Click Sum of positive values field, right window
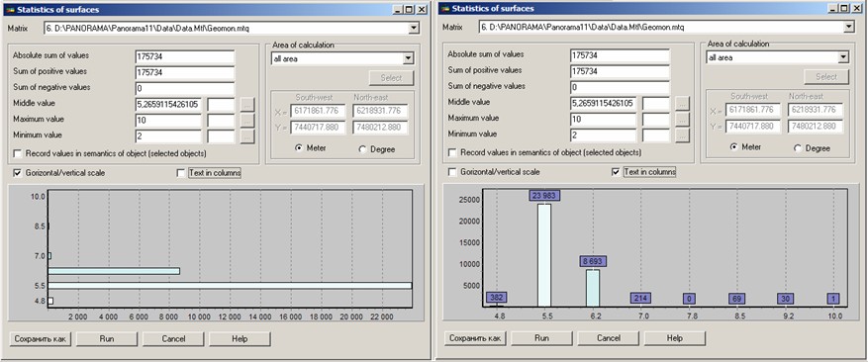Viewport: 868px width, 362px height. click(x=620, y=71)
